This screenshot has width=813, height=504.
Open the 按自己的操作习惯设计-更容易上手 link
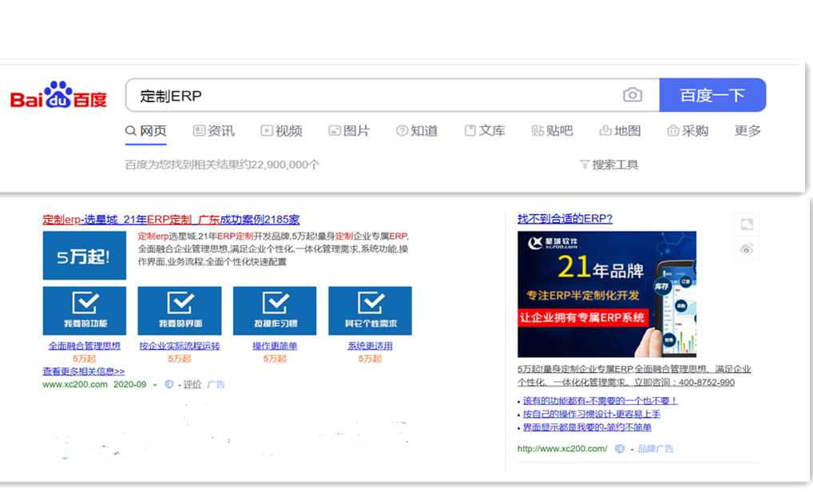[x=592, y=414]
